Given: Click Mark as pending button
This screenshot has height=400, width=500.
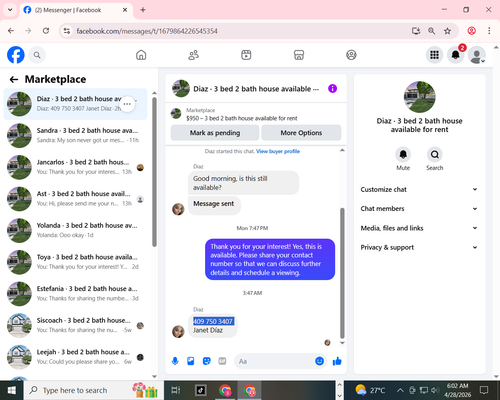Looking at the screenshot, I should tap(215, 133).
